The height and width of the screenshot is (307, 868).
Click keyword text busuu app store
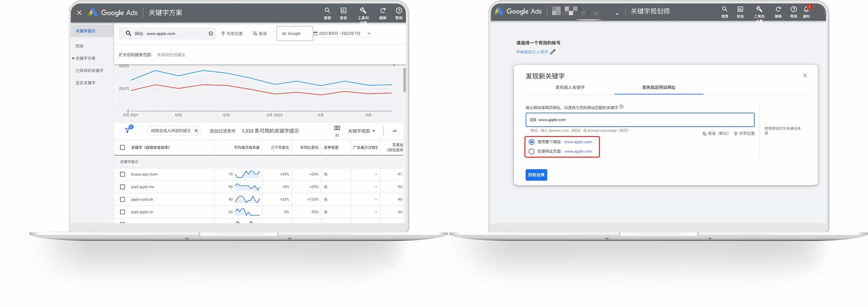pyautogui.click(x=144, y=174)
